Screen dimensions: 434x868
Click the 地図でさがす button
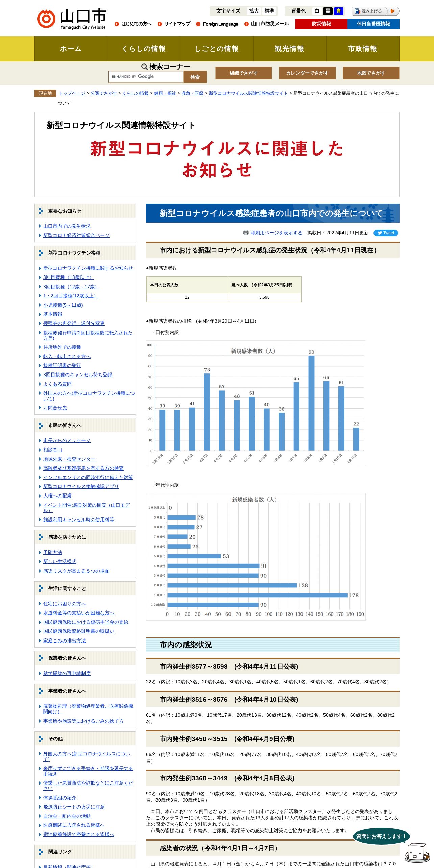pos(371,73)
